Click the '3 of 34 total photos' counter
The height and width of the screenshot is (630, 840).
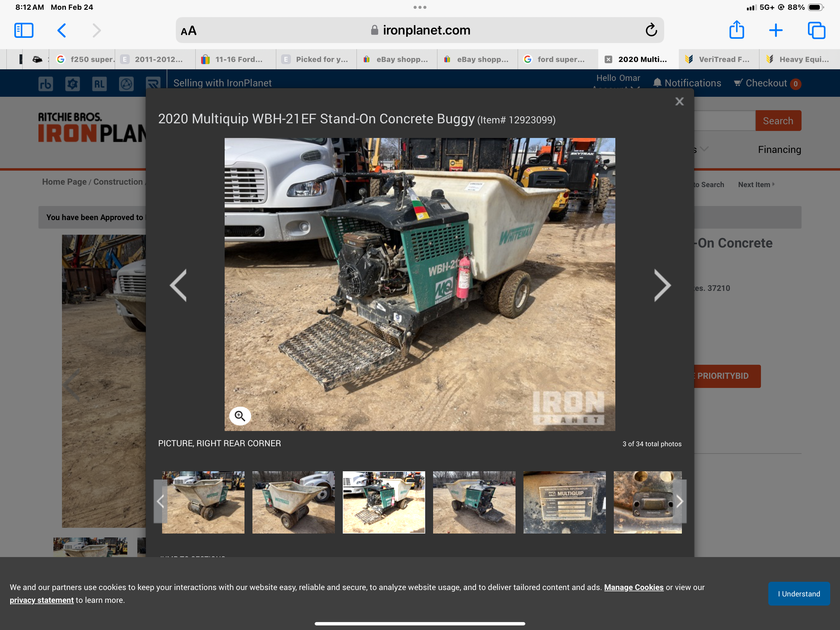[652, 444]
